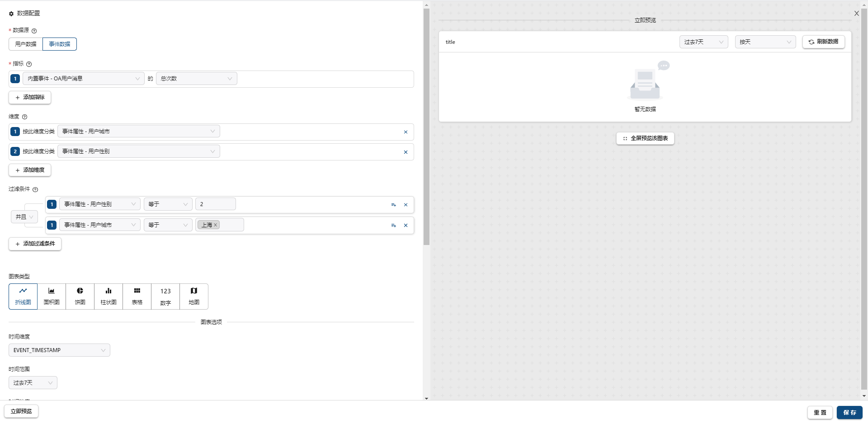Close the preview panel with X
868x424 pixels.
(856, 14)
